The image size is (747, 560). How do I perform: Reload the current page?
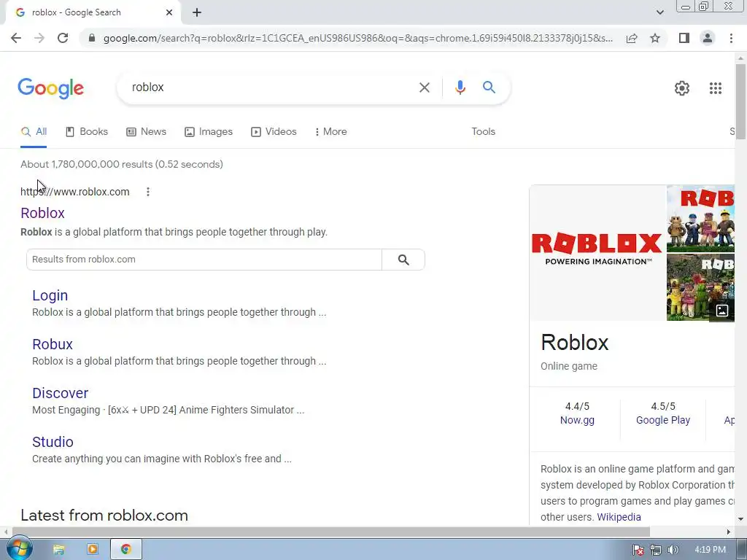click(x=63, y=38)
